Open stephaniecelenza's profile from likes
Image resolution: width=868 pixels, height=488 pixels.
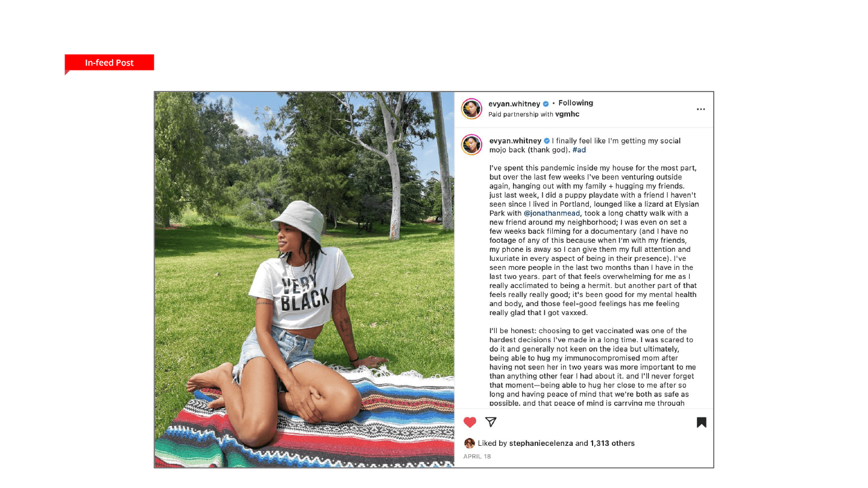tap(541, 443)
